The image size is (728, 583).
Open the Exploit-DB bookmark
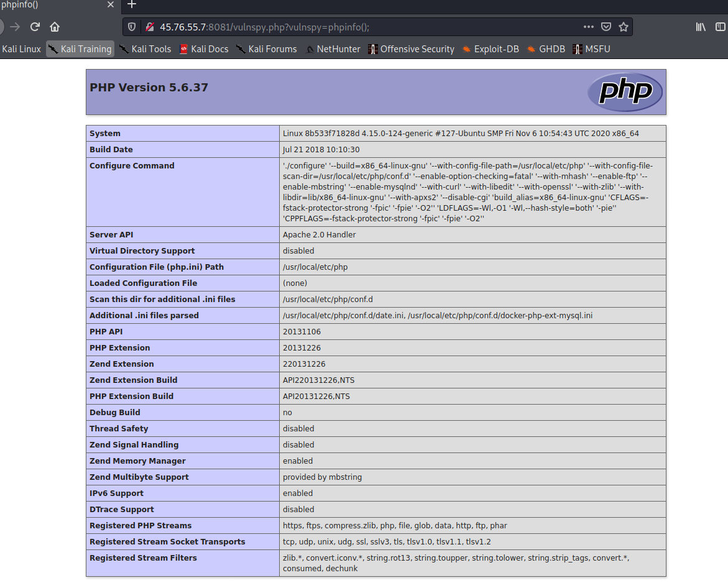(x=491, y=49)
